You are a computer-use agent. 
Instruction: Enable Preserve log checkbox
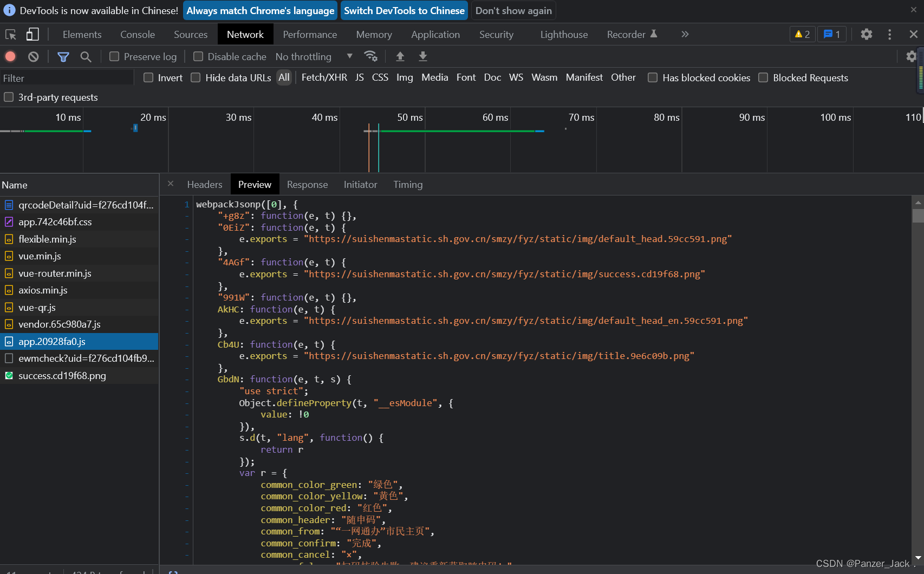[x=114, y=56]
